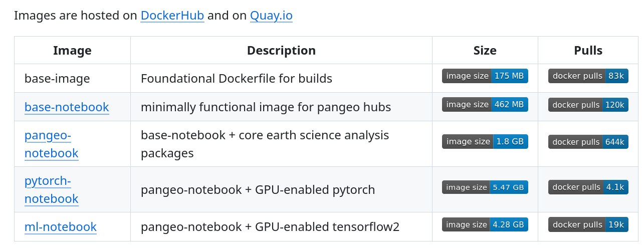Click the 5.47 GB image size badge
This screenshot has height=248, width=644.
point(485,187)
